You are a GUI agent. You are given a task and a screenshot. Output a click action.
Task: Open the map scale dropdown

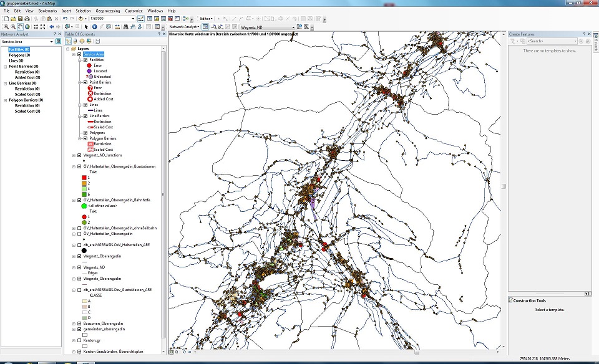pos(133,19)
